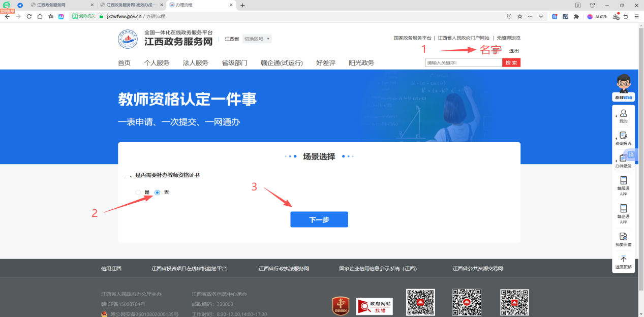Bookmark page with the star icon
Screen dimensions: 644x317
pyautogui.click(x=520, y=16)
